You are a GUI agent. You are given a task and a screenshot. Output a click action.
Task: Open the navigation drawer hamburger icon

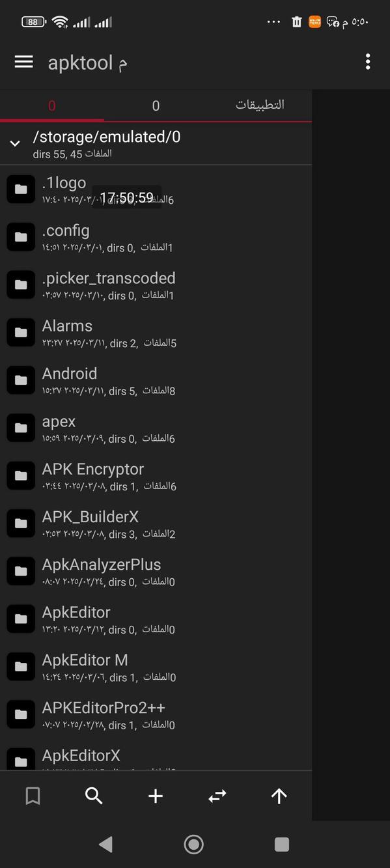coord(23,62)
